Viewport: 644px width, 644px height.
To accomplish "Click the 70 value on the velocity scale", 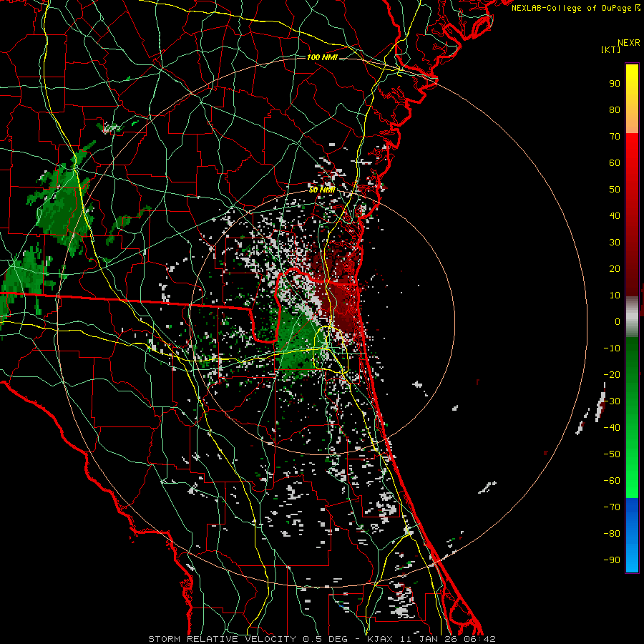I will click(x=615, y=137).
